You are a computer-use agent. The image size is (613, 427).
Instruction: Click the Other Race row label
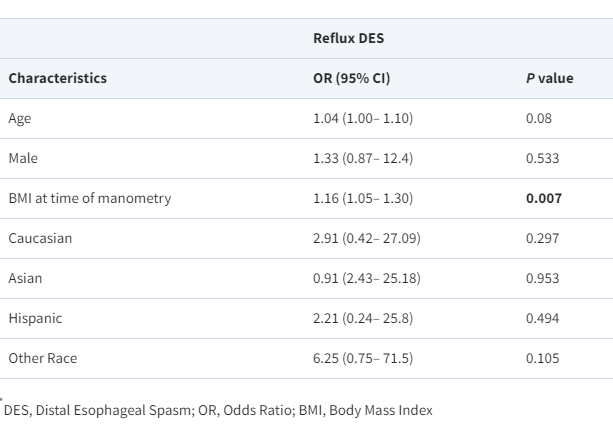click(42, 358)
